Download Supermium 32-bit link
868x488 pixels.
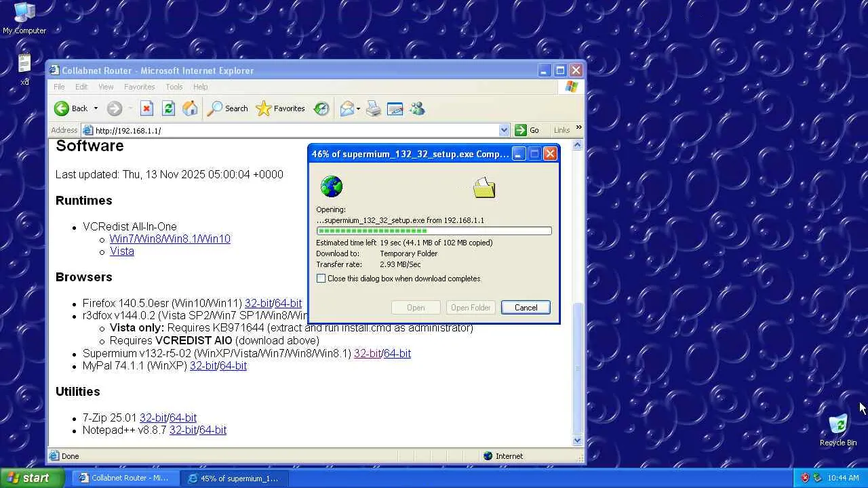tap(368, 353)
